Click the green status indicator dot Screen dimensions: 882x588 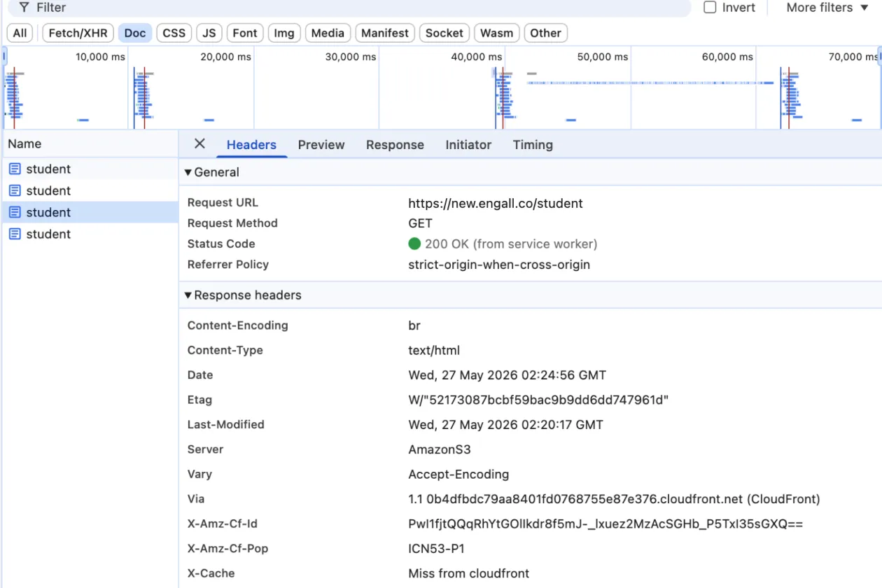(414, 244)
